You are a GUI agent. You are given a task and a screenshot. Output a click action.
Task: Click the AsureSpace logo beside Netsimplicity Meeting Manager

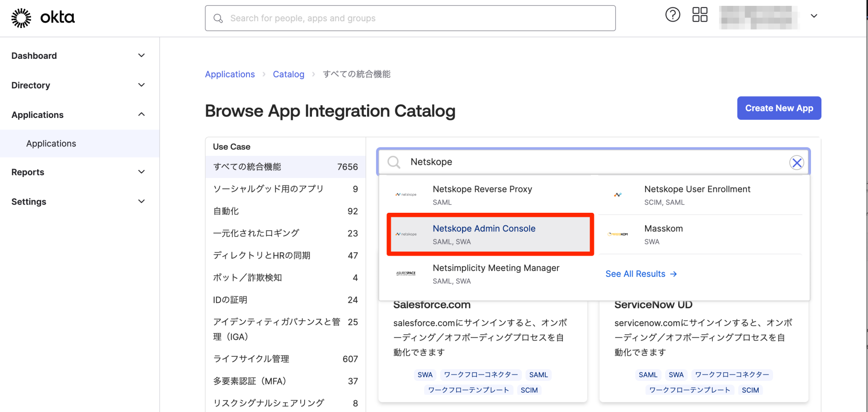(406, 273)
